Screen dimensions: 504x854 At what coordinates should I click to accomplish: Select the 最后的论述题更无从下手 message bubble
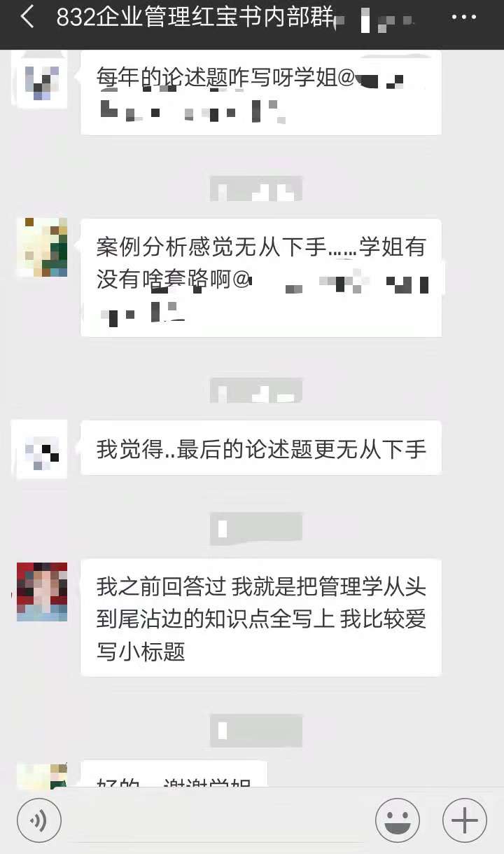(261, 448)
